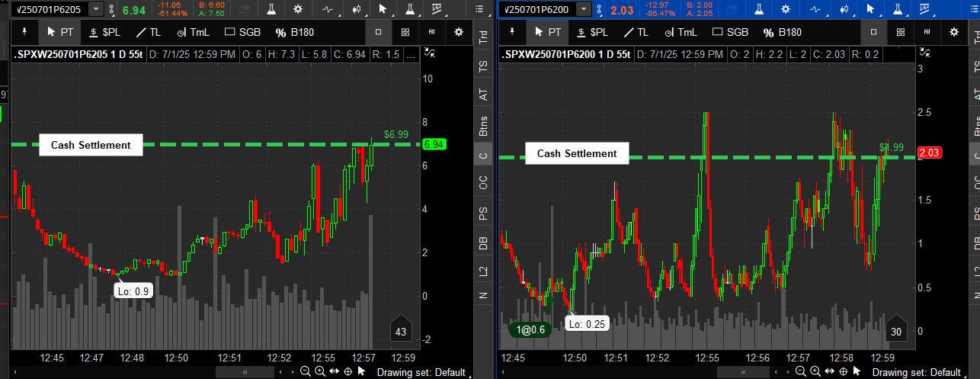This screenshot has height=379, width=980.
Task: Open symbol dropdown for 250701P6205
Action: [96, 9]
